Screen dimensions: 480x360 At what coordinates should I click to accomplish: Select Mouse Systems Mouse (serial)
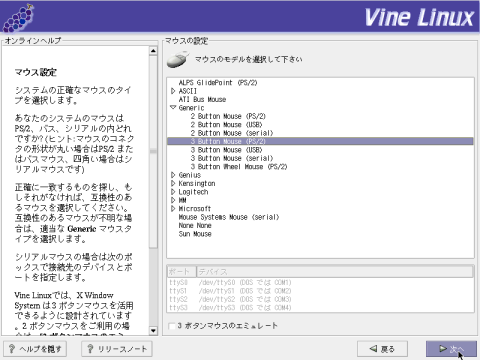(x=229, y=217)
